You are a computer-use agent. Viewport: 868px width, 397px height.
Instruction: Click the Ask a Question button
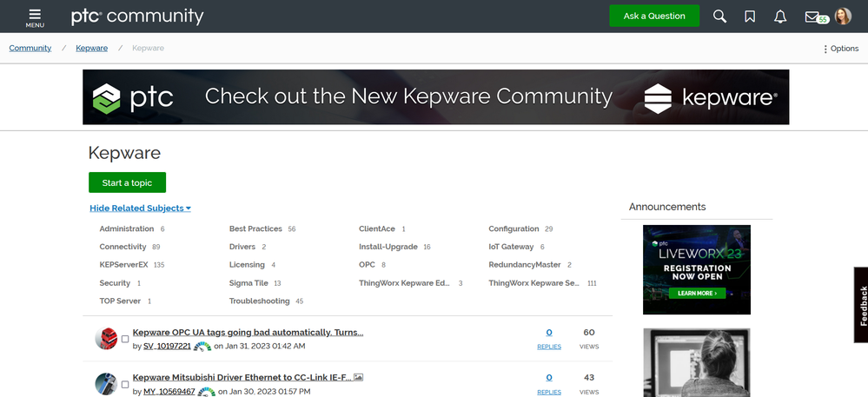[x=654, y=16]
